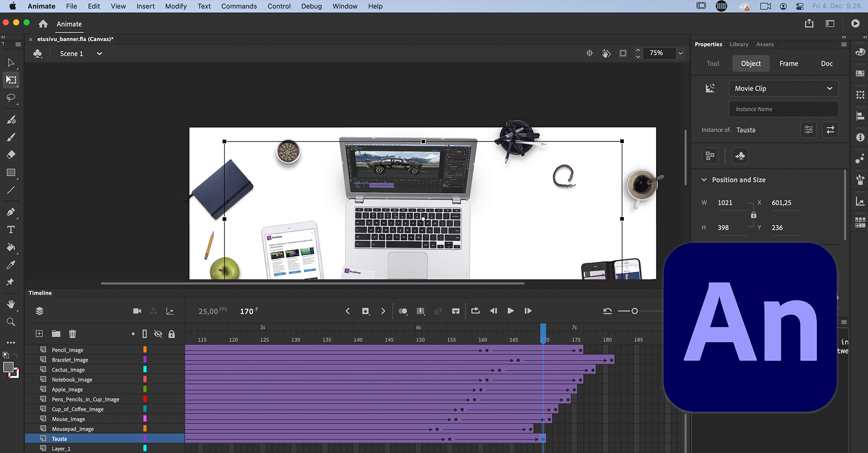Click the Clip content outside stage icon
Viewport: 868px width, 453px height.
623,53
